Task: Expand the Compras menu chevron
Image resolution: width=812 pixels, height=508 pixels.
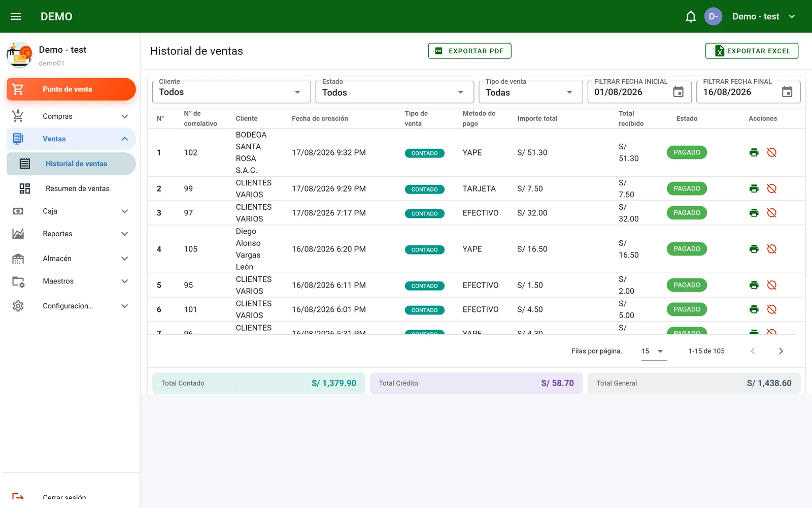Action: coord(124,116)
